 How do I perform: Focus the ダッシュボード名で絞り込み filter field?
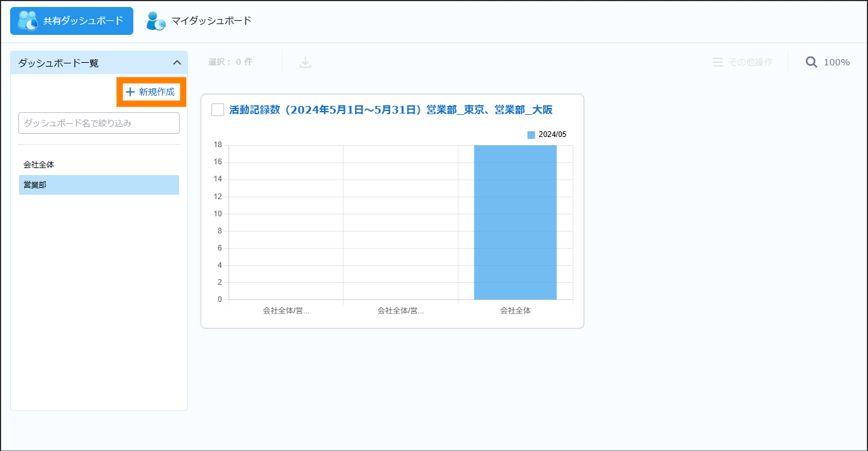coord(99,123)
